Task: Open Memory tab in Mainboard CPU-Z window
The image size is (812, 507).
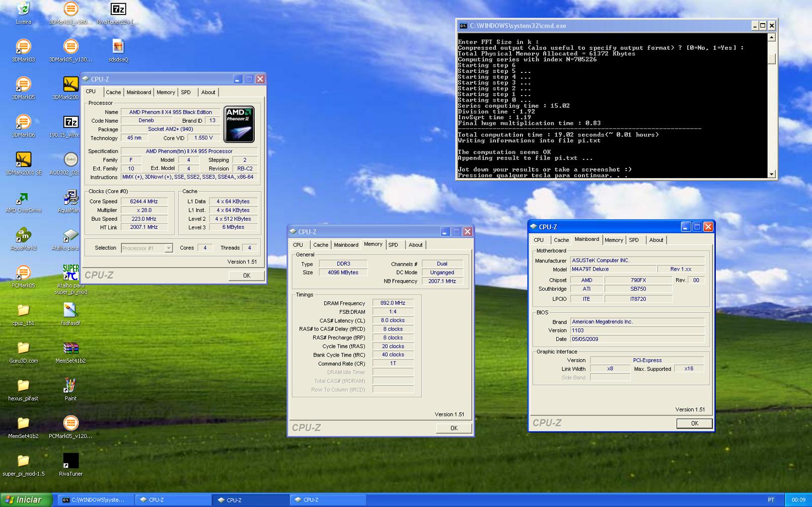Action: click(614, 240)
